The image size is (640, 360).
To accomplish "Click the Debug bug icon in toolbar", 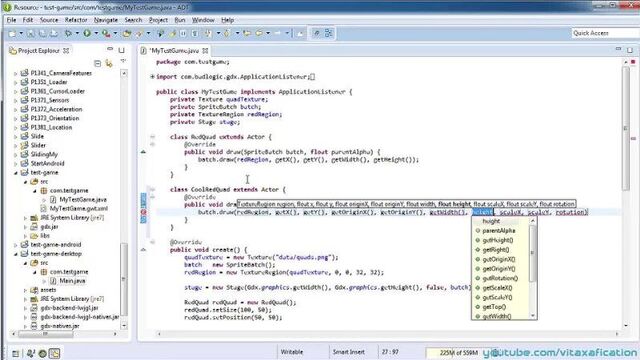I will 68,33.
